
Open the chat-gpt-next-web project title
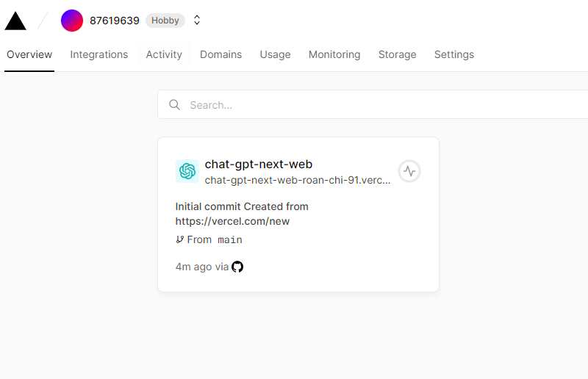click(x=259, y=165)
